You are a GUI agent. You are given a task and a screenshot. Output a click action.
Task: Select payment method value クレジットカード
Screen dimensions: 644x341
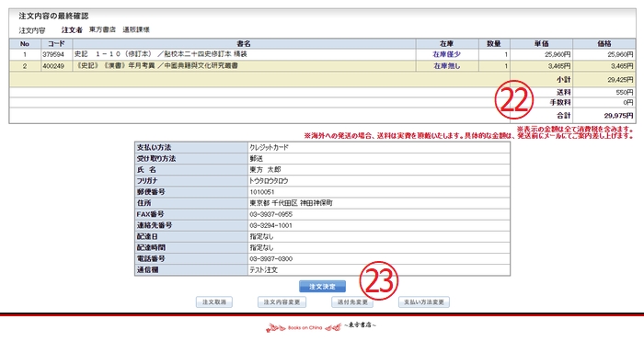[269, 147]
